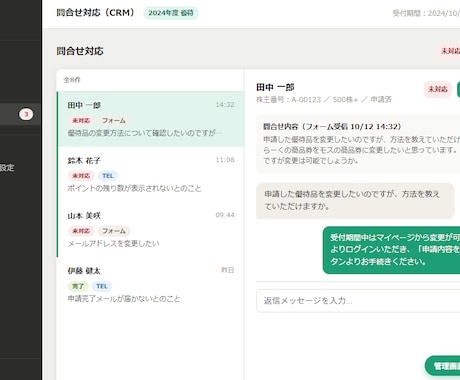Click the beige customer message bubble
Screen dimensions: 460x380
tap(355, 201)
